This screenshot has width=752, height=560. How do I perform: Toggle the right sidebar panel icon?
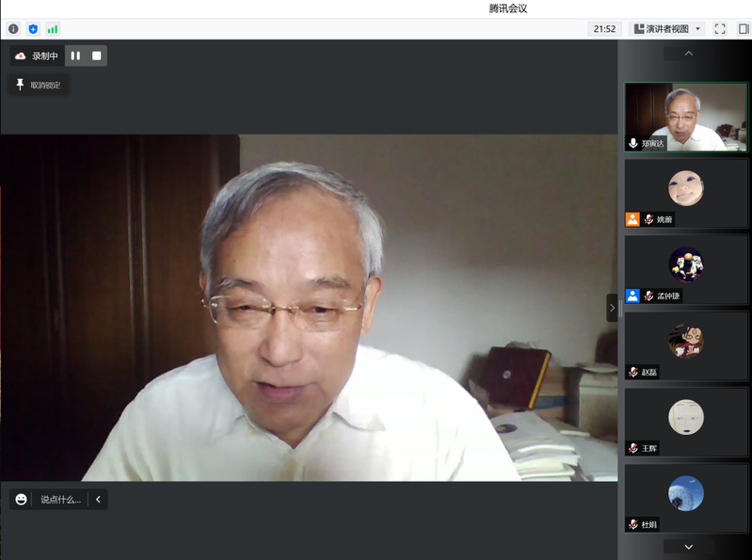(x=743, y=29)
